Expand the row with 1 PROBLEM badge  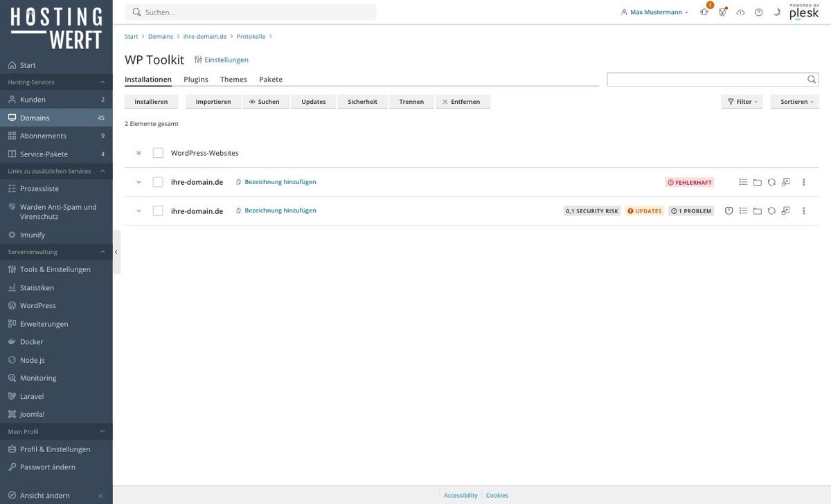click(138, 210)
